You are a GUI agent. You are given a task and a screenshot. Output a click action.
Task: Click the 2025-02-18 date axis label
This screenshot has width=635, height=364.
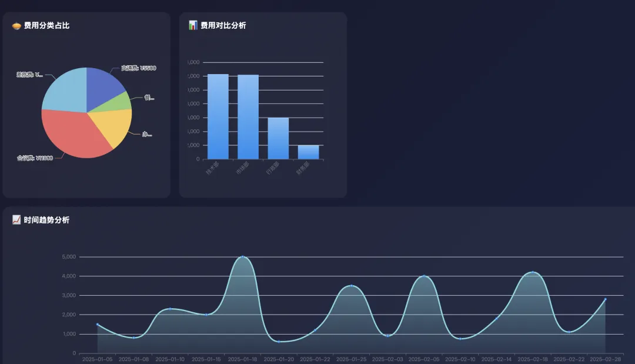tap(533, 359)
